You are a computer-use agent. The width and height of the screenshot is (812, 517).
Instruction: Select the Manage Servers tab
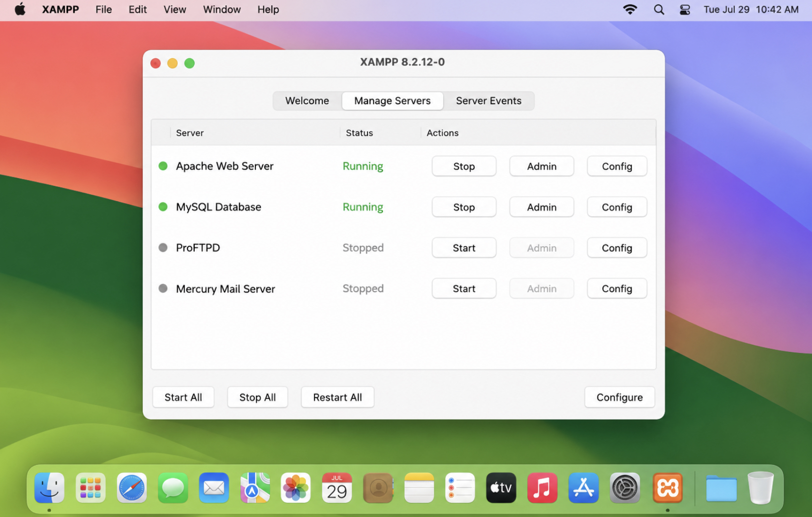(x=392, y=100)
